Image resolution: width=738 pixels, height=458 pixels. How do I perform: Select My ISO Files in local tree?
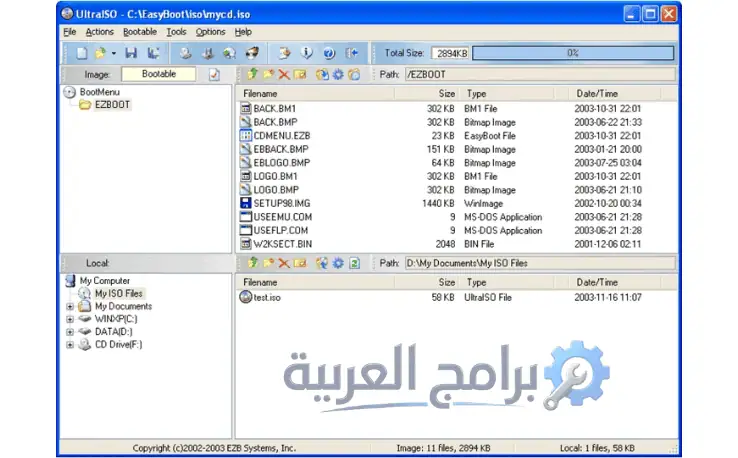[119, 293]
